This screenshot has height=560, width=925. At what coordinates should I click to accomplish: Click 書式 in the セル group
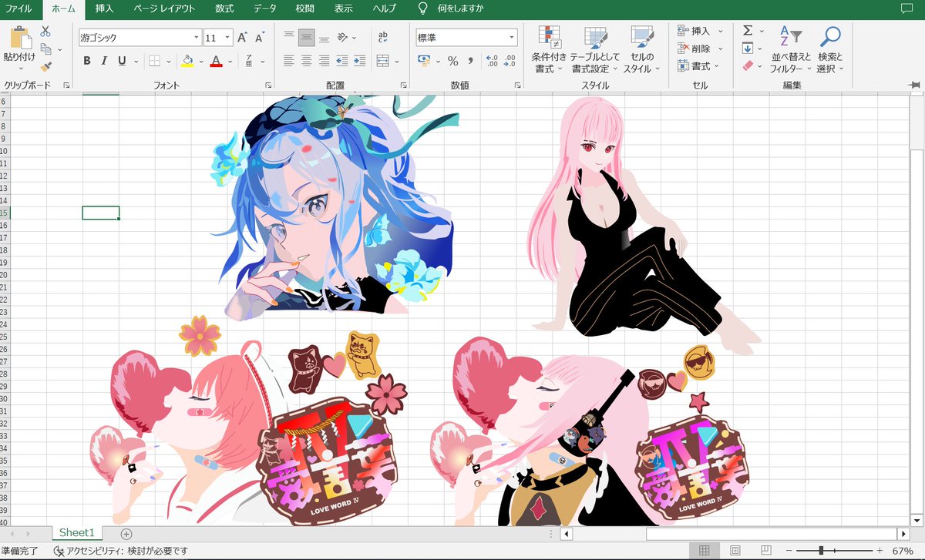(700, 66)
